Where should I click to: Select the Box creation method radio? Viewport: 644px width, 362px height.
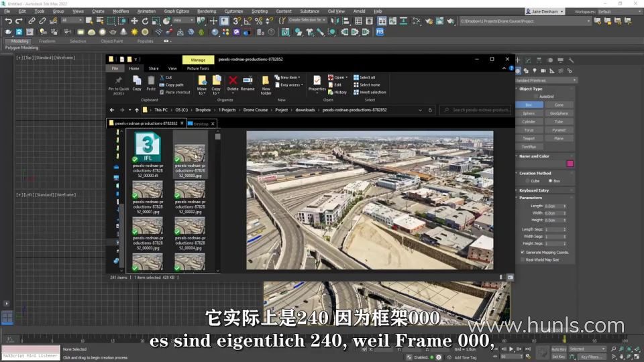point(550,181)
